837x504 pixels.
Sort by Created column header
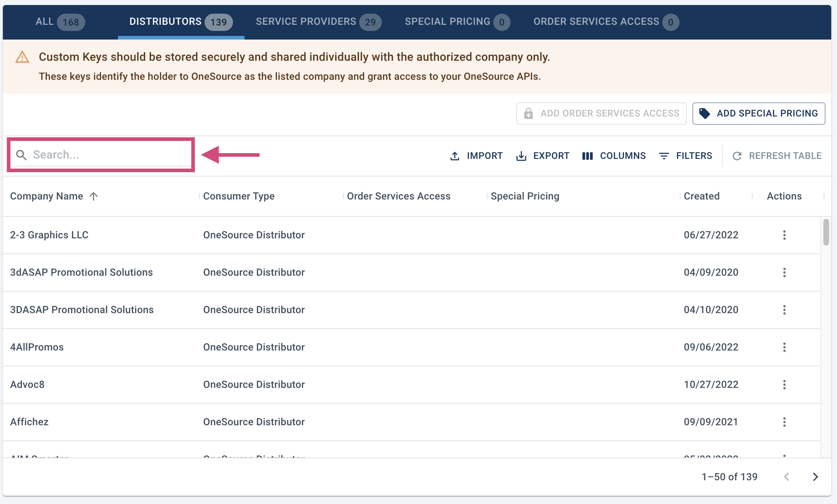point(701,196)
